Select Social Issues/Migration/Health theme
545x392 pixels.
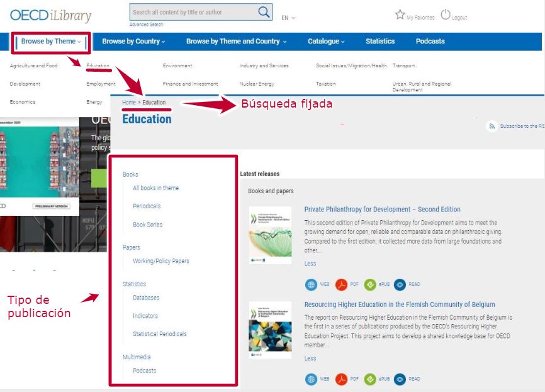(x=351, y=65)
